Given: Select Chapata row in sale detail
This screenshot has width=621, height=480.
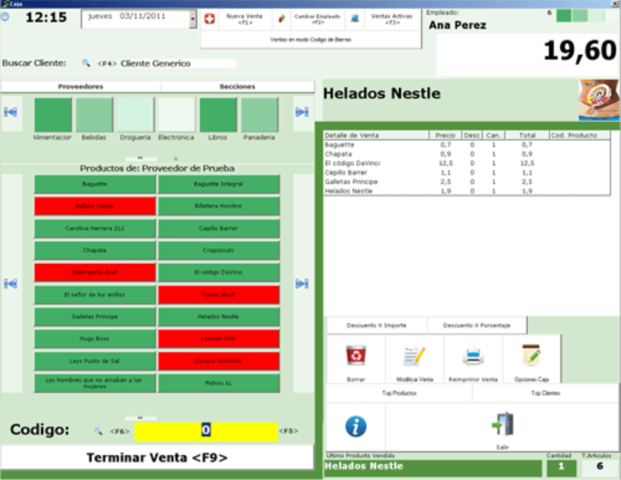Looking at the screenshot, I should [467, 154].
